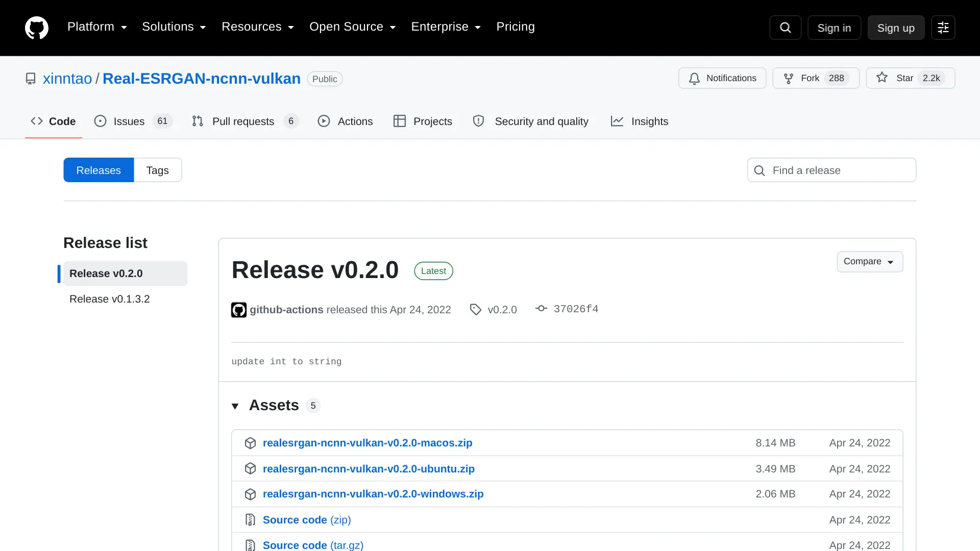Click the Sign in button
Screen dimensions: 980x551
coord(834,28)
